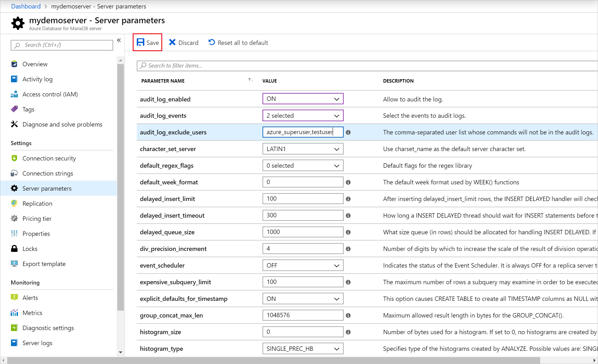Click the Discard X icon
Screen dimensions: 598x364
pyautogui.click(x=172, y=42)
